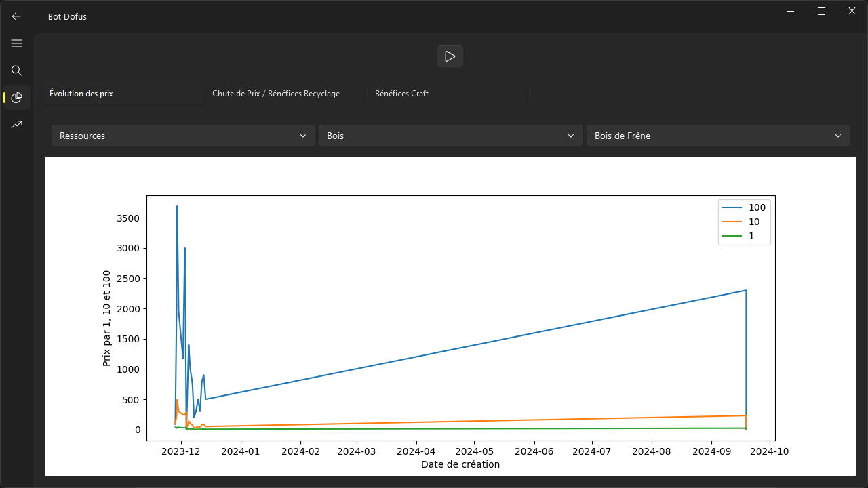This screenshot has width=868, height=488.
Task: Expand the Bois type dropdown
Action: (x=450, y=136)
